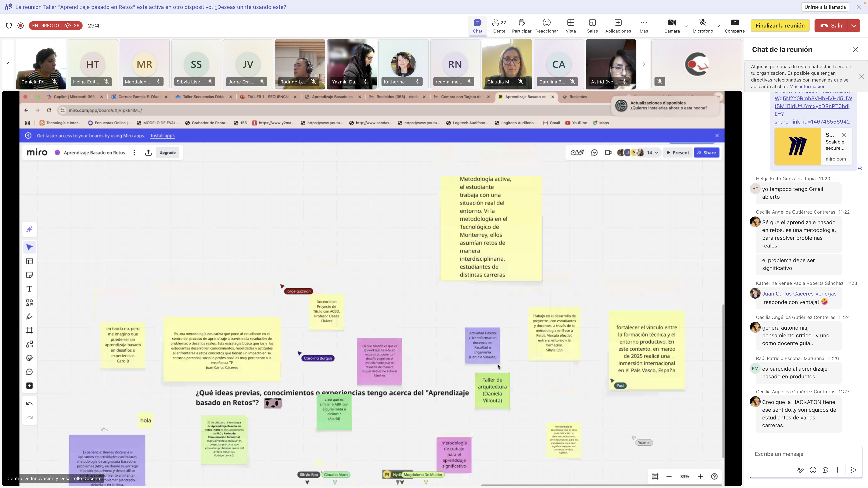The height and width of the screenshot is (488, 868).
Task: Click Comparte share screen
Action: coord(735,26)
